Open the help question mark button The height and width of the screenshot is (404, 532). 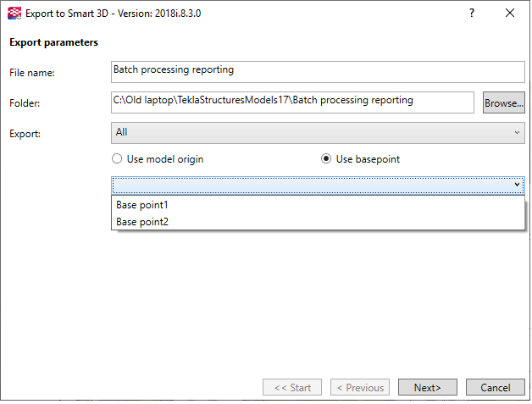[472, 13]
